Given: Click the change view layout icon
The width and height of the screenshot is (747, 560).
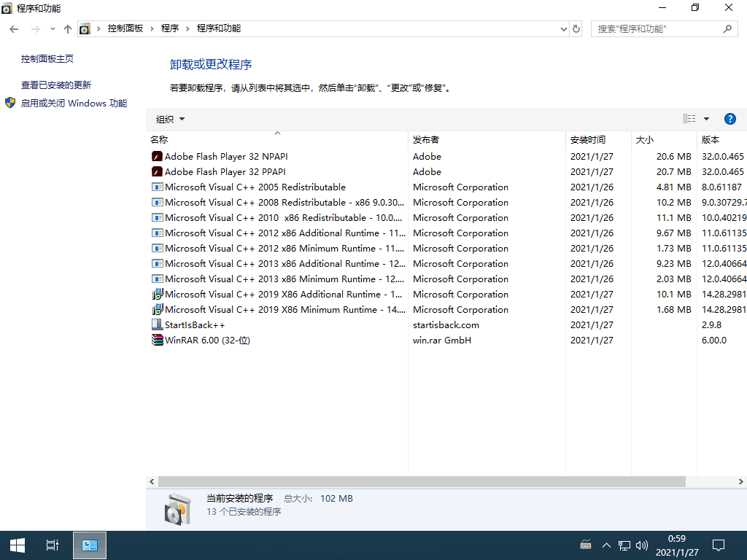Looking at the screenshot, I should coord(689,119).
